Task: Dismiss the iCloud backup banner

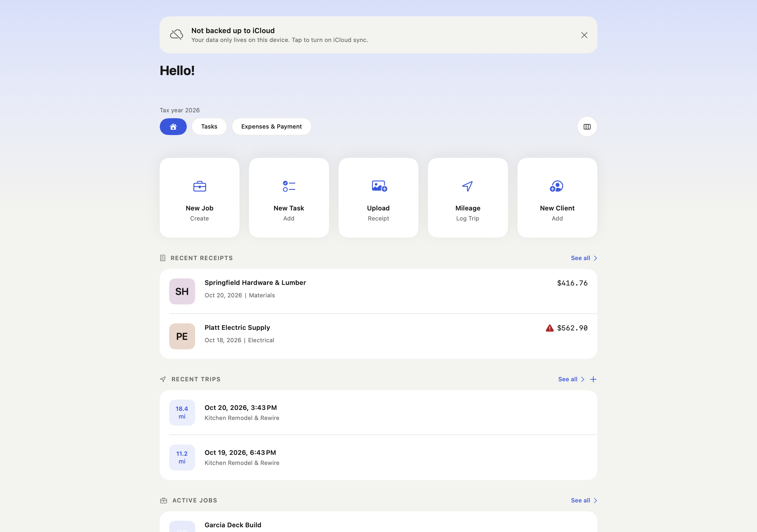Action: 584,35
